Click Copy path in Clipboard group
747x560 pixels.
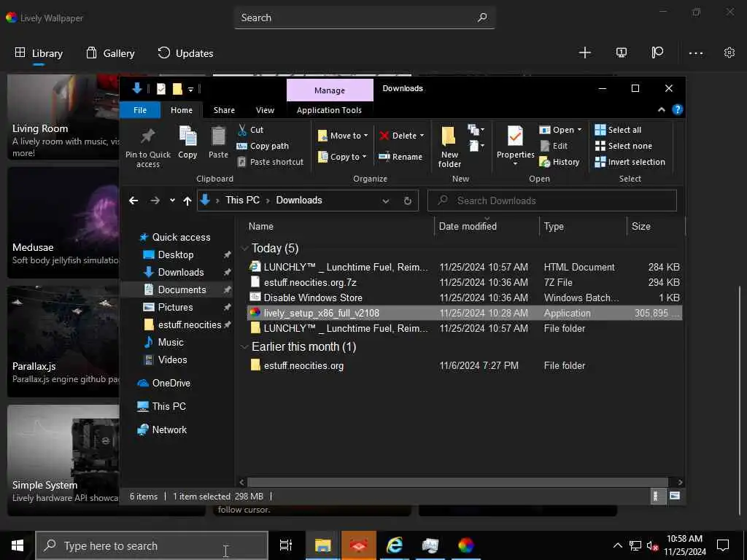[x=263, y=146]
